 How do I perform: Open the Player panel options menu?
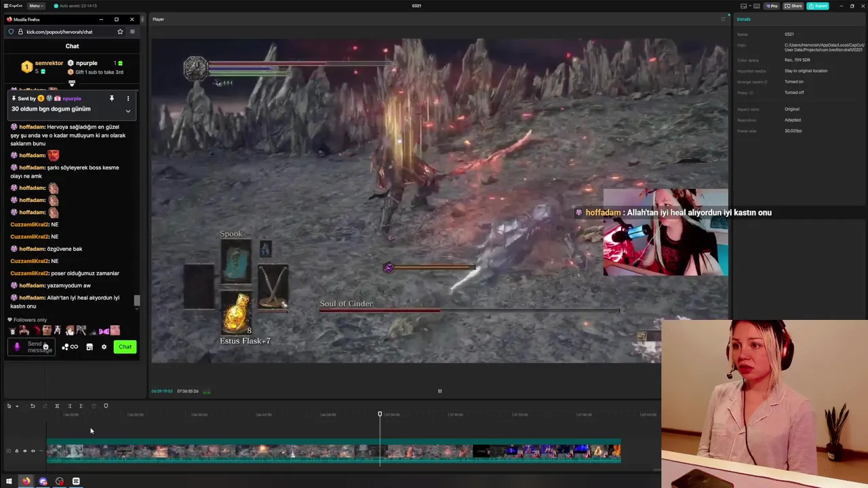coord(723,19)
